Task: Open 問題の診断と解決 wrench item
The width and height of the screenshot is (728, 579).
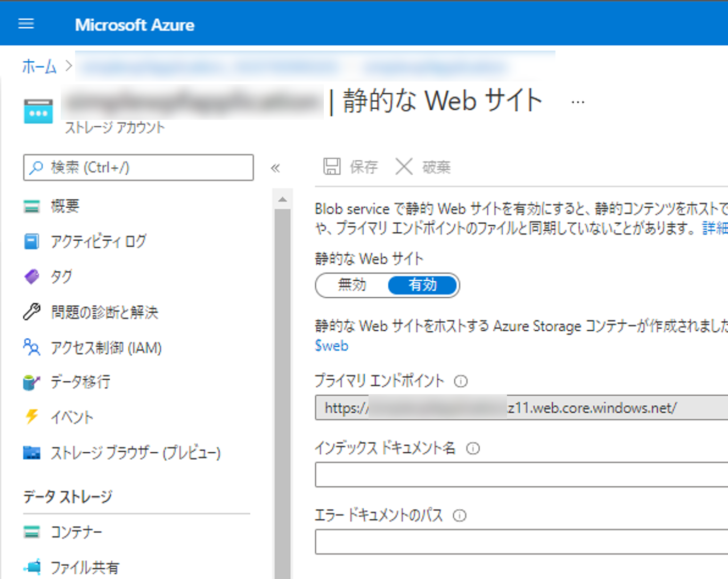Action: coord(104,312)
